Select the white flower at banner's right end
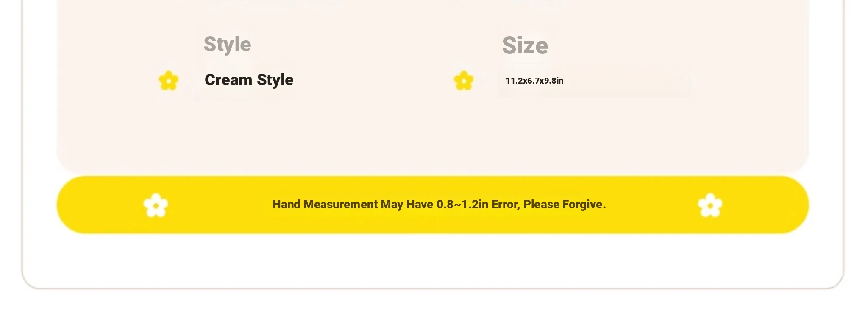This screenshot has height=325, width=868. point(710,205)
